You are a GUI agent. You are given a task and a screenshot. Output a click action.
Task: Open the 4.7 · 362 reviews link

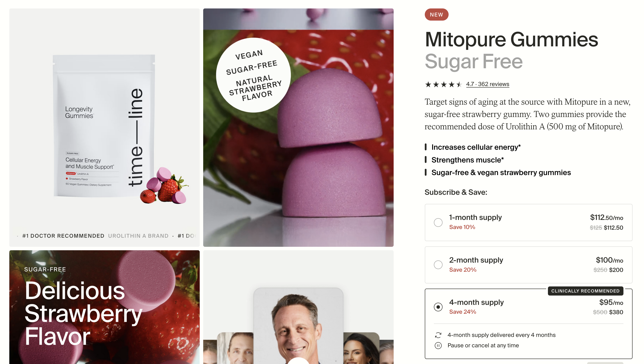point(488,84)
